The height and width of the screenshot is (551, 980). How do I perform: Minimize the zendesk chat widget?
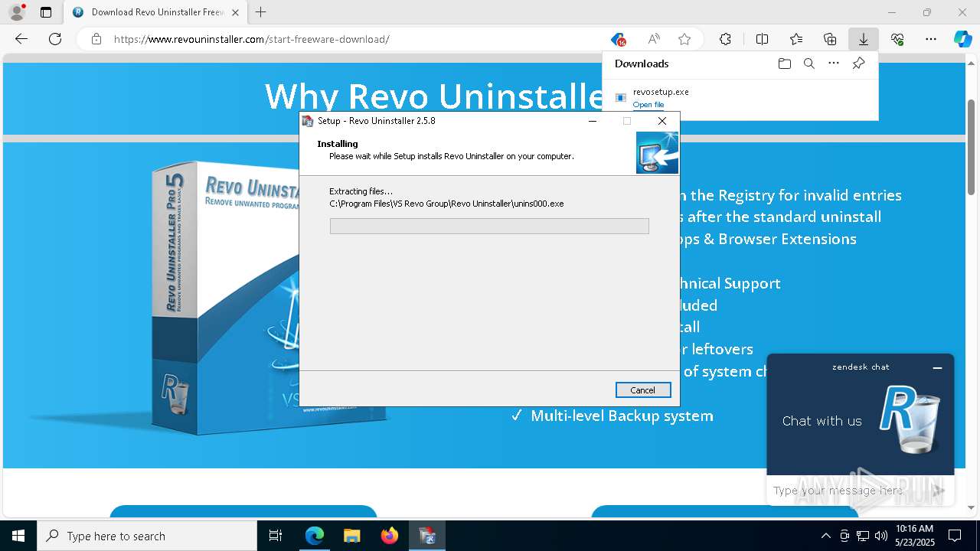coord(937,367)
